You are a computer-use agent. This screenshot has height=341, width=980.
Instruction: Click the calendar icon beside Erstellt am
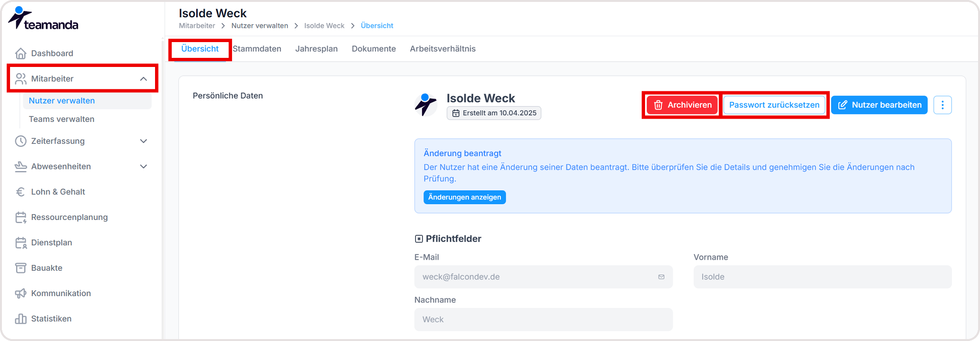456,113
